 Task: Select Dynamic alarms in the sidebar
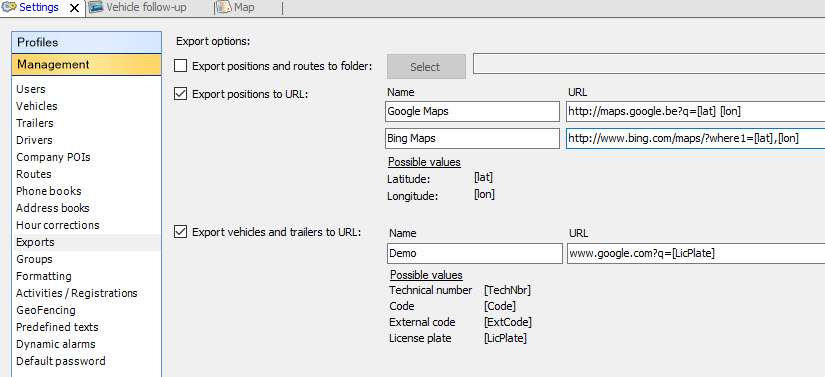click(56, 344)
